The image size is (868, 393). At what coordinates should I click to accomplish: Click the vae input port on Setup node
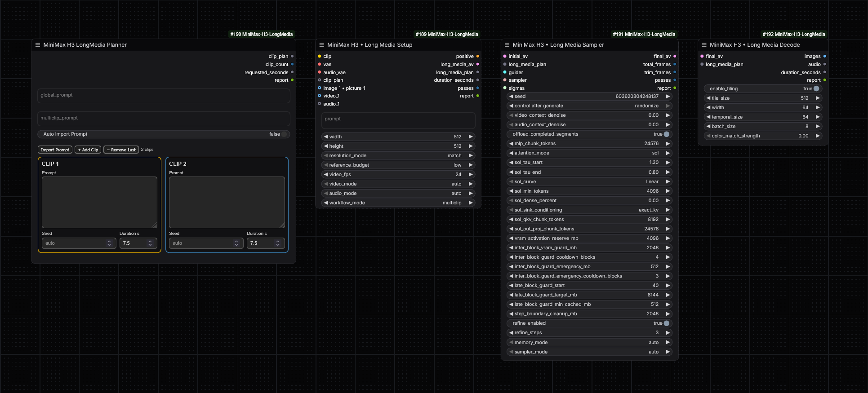click(x=320, y=65)
